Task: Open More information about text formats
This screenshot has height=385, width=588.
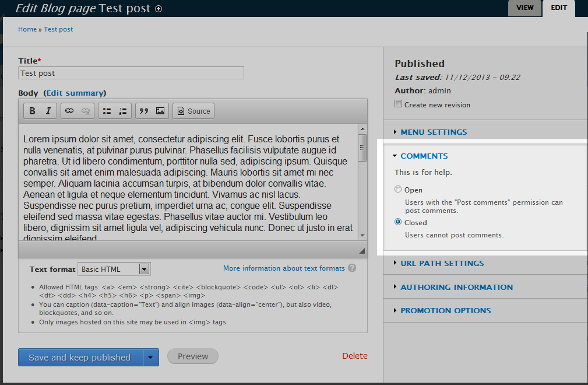Action: [x=284, y=268]
